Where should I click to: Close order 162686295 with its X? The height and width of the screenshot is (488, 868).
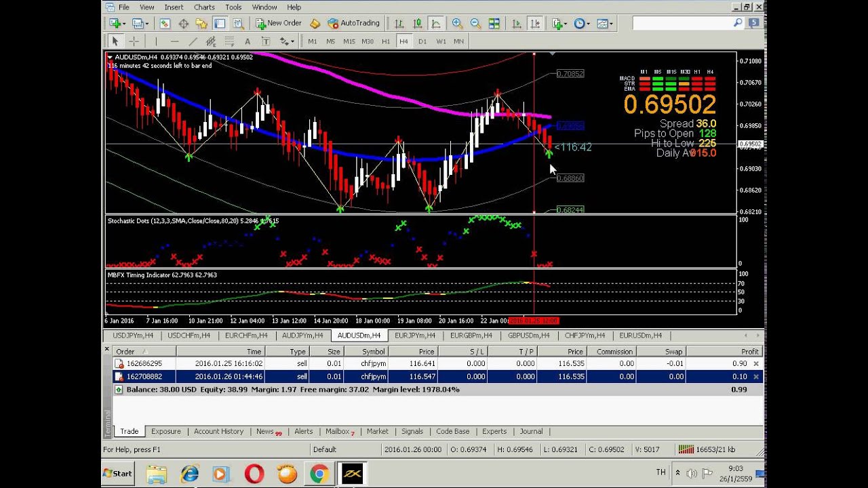click(x=756, y=364)
